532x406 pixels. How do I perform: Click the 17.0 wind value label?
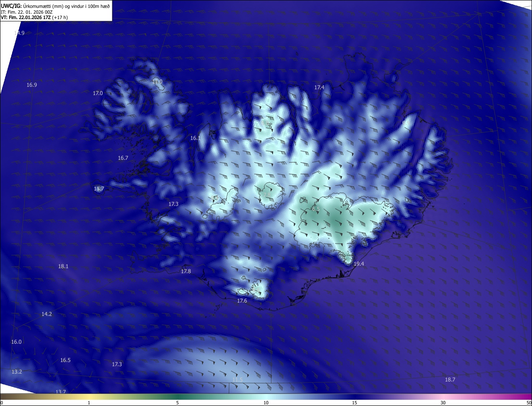pos(98,93)
